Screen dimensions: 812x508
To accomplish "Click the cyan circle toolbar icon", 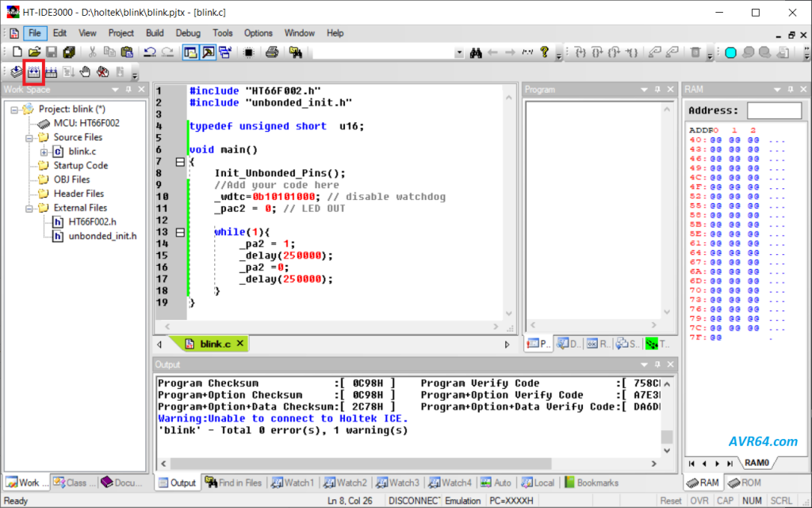I will (730, 52).
